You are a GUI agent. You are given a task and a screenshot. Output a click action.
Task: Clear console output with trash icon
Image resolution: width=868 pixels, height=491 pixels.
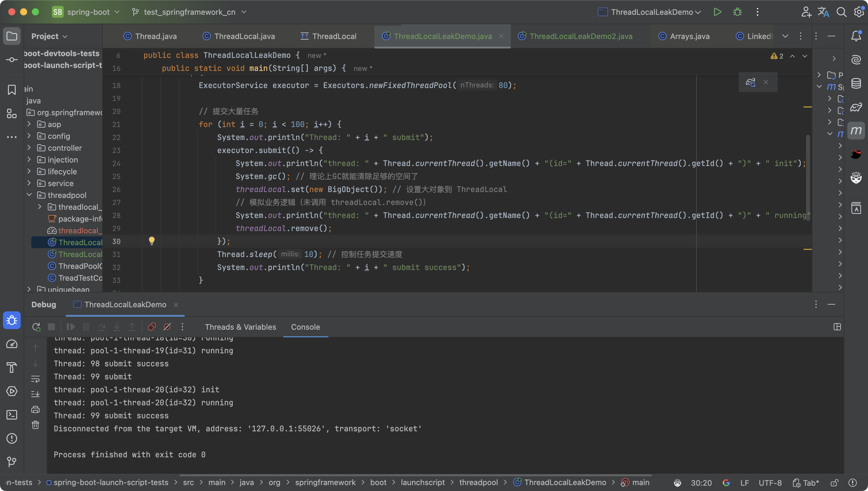click(35, 425)
